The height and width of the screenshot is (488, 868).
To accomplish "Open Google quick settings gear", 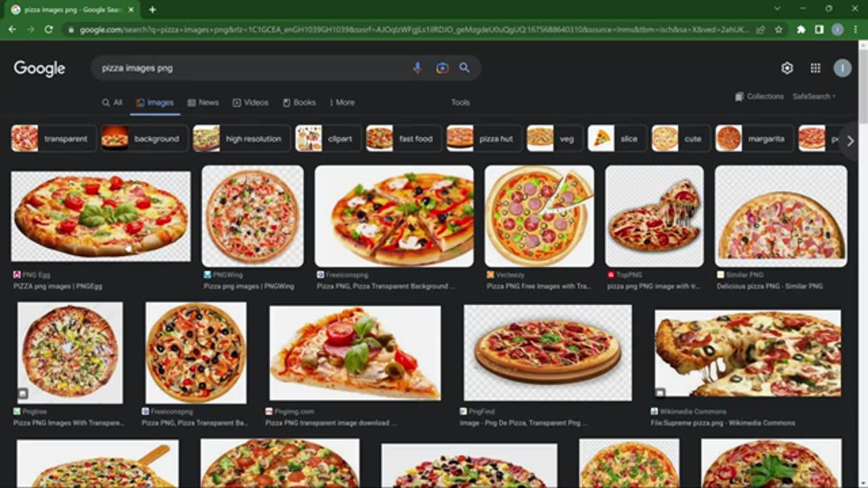I will (787, 68).
